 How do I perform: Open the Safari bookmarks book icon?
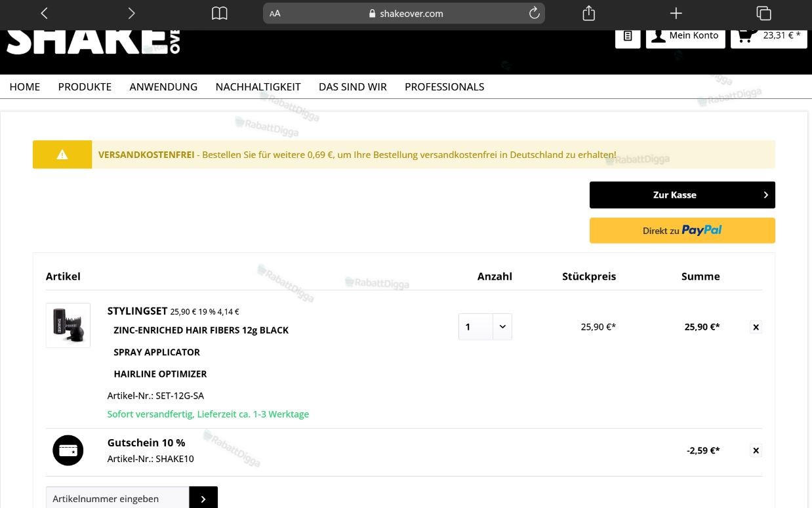[219, 13]
